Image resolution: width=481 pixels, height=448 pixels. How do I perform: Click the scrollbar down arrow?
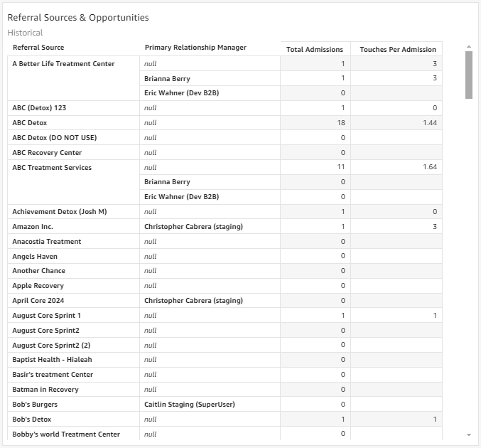[469, 434]
